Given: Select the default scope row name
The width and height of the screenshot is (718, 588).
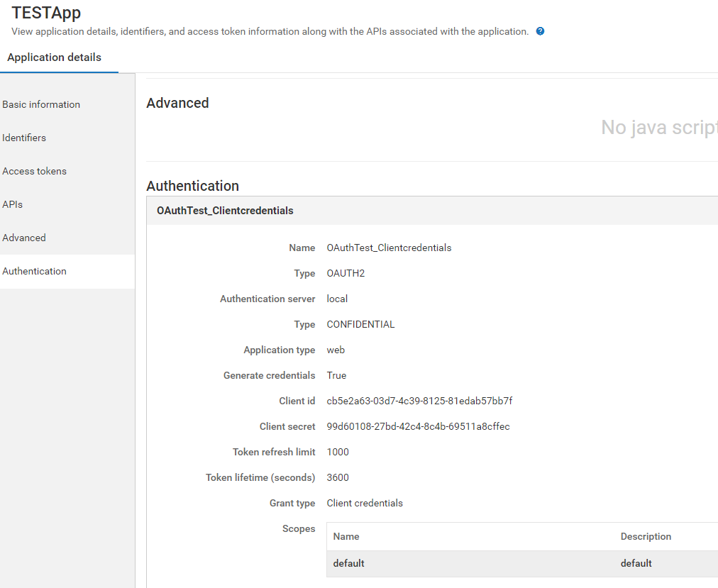Looking at the screenshot, I should [x=348, y=563].
